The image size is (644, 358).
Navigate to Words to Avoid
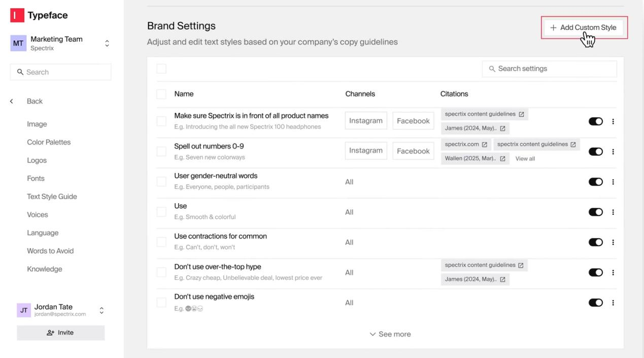(50, 251)
